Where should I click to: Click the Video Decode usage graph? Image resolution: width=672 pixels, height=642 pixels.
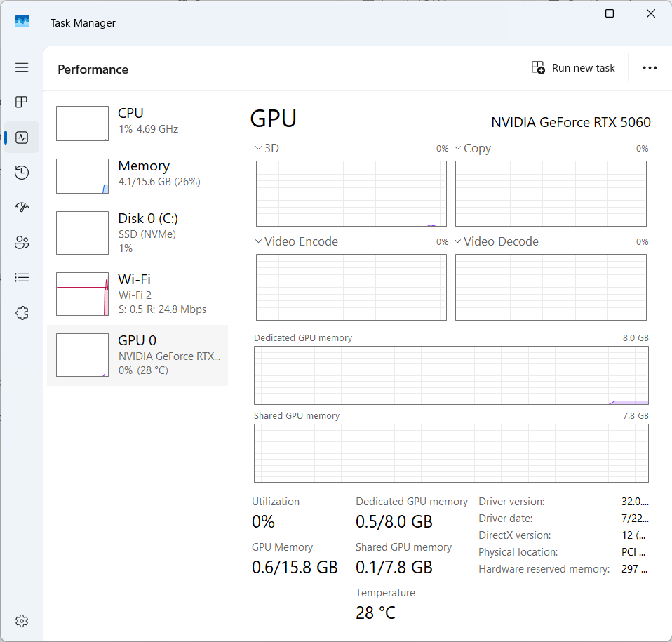pyautogui.click(x=551, y=287)
